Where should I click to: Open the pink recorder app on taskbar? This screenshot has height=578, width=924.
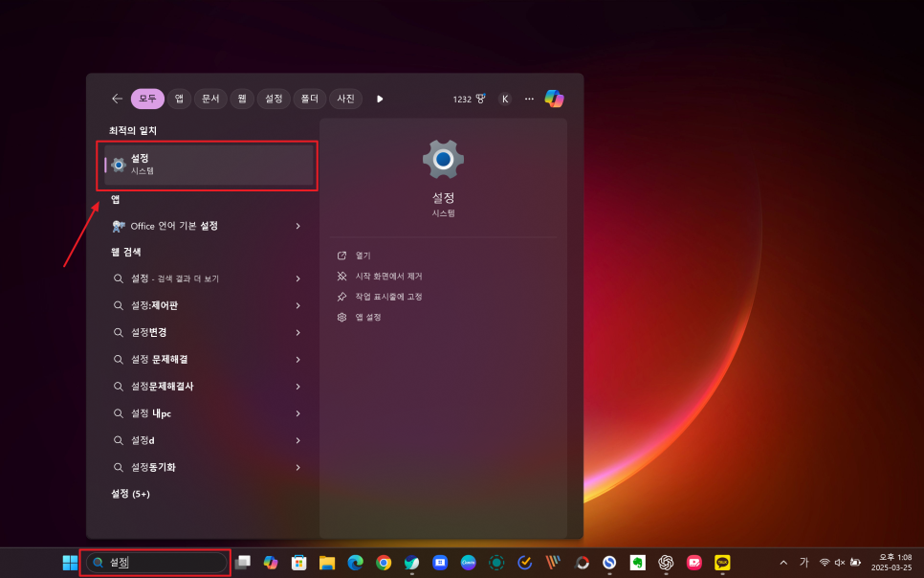point(694,563)
